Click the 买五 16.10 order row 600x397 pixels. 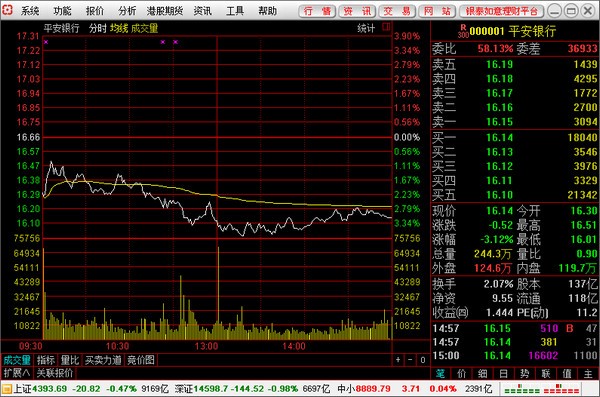point(515,195)
